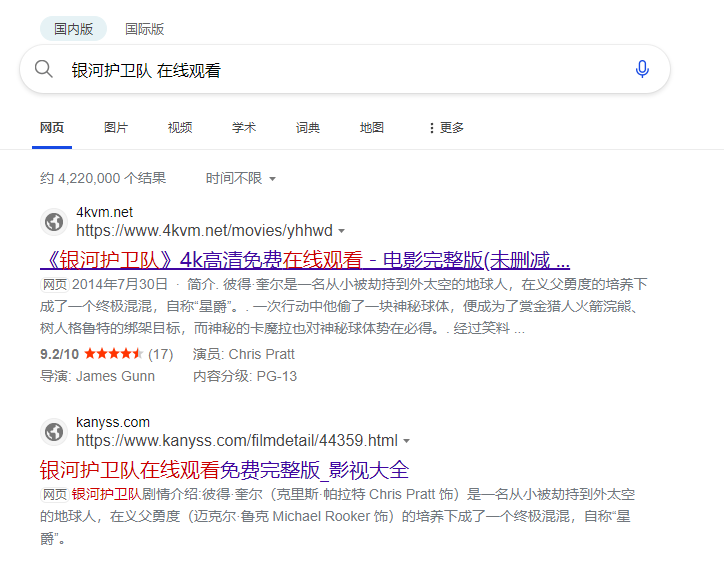Click the search box containing 银河护卫队 在线观看

pos(340,69)
